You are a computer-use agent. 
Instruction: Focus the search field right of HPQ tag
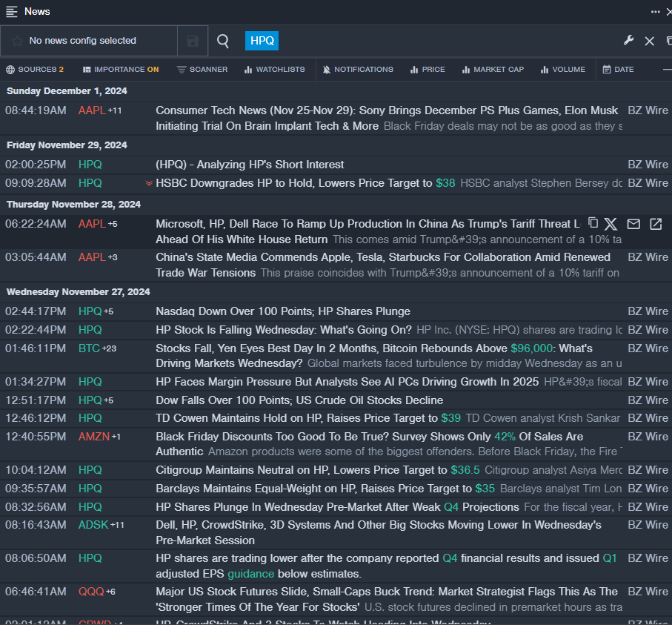point(448,41)
